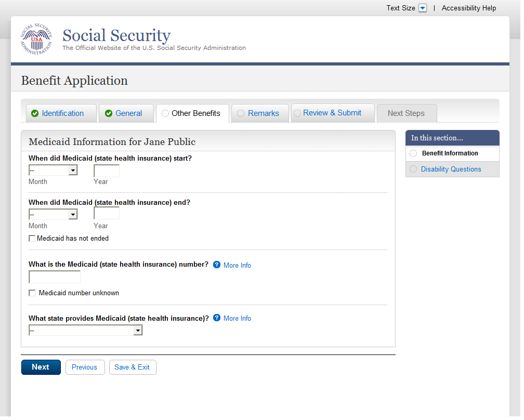Click the Save & Exit button
Image resolution: width=524 pixels, height=420 pixels.
[x=132, y=367]
